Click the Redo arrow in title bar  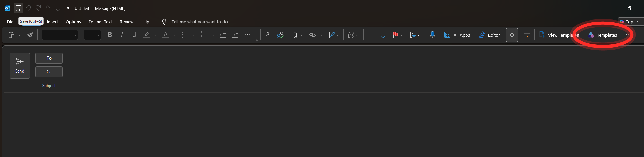38,8
